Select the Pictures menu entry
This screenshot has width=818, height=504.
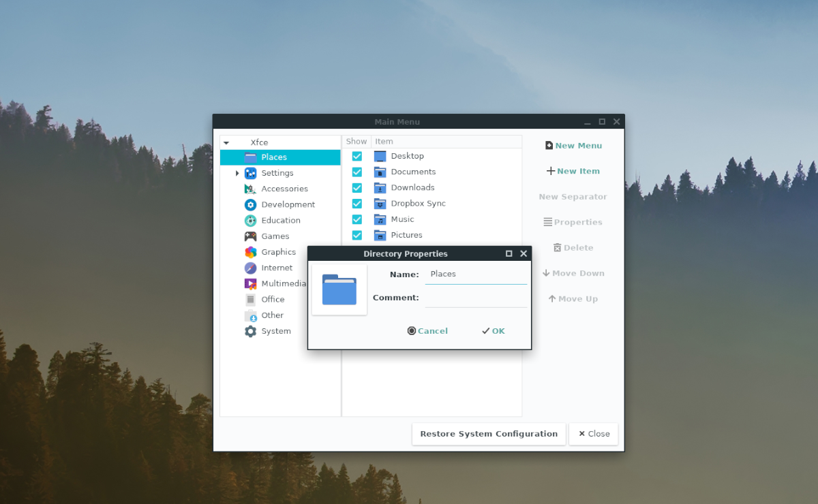[x=408, y=235]
